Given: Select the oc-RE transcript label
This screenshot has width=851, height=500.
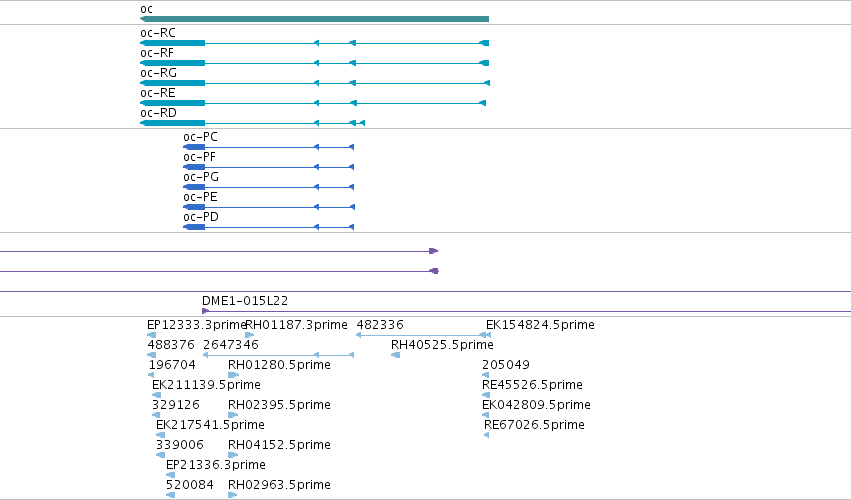Looking at the screenshot, I should [158, 93].
